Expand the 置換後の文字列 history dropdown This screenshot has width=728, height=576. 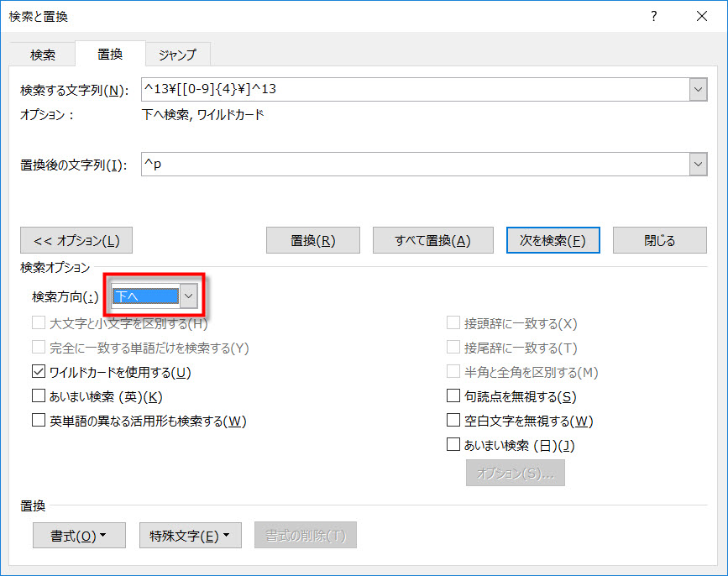tap(698, 165)
